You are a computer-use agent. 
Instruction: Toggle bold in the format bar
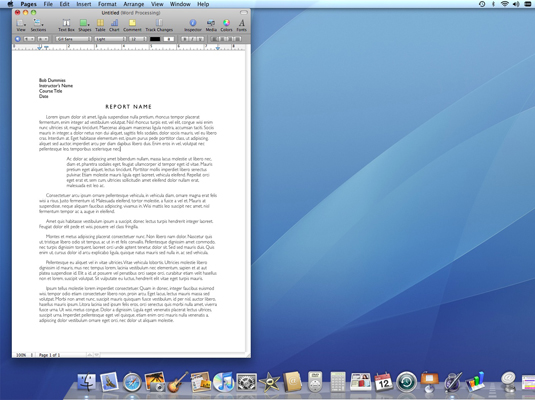point(185,39)
